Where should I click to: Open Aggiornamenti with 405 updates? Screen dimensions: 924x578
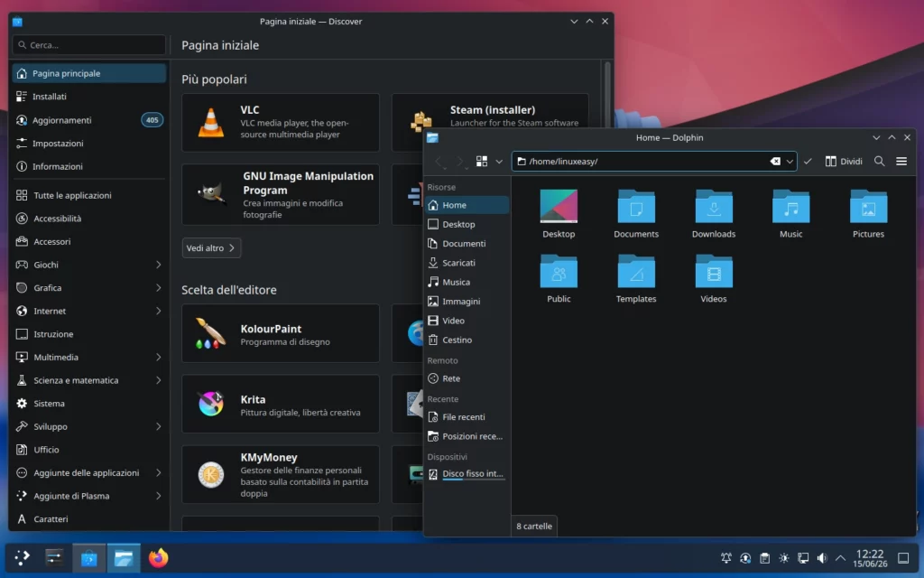89,120
